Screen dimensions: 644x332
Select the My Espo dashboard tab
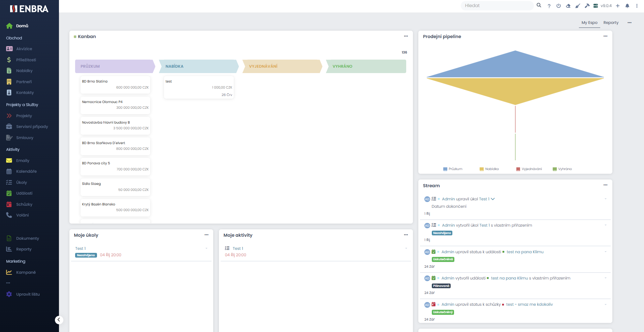point(589,23)
